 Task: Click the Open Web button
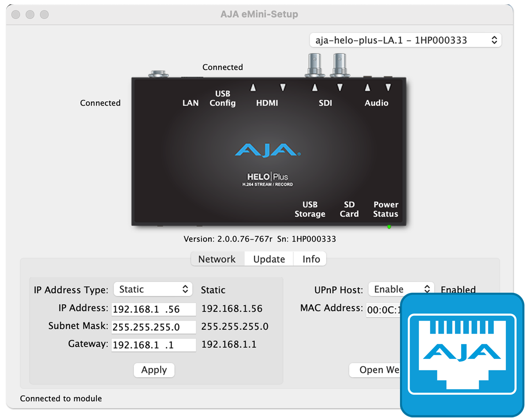(375, 370)
